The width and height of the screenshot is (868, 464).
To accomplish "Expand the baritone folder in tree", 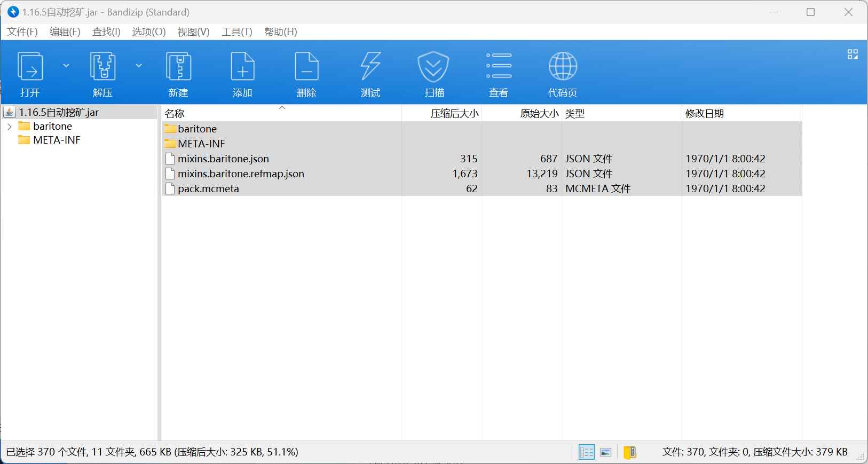I will pyautogui.click(x=9, y=127).
